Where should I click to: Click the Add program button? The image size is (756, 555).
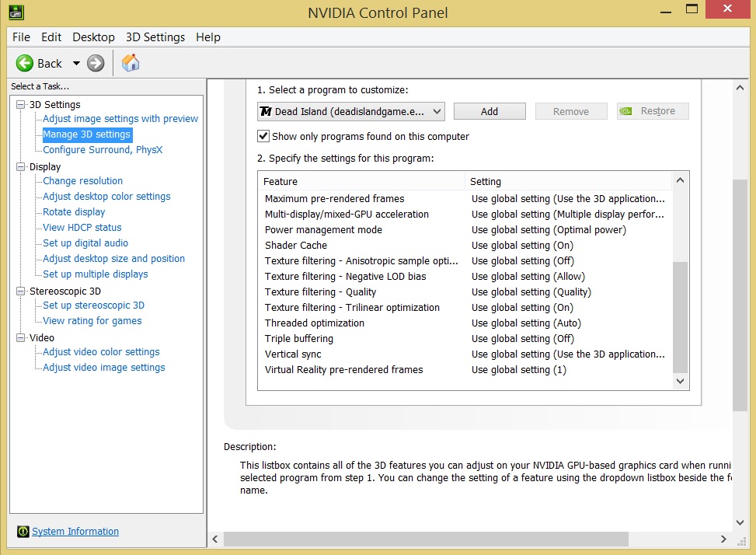tap(489, 111)
